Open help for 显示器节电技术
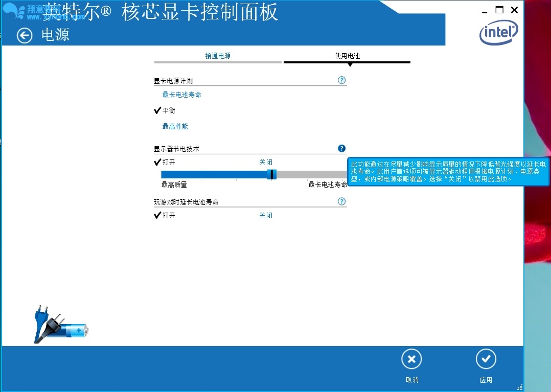 341,148
